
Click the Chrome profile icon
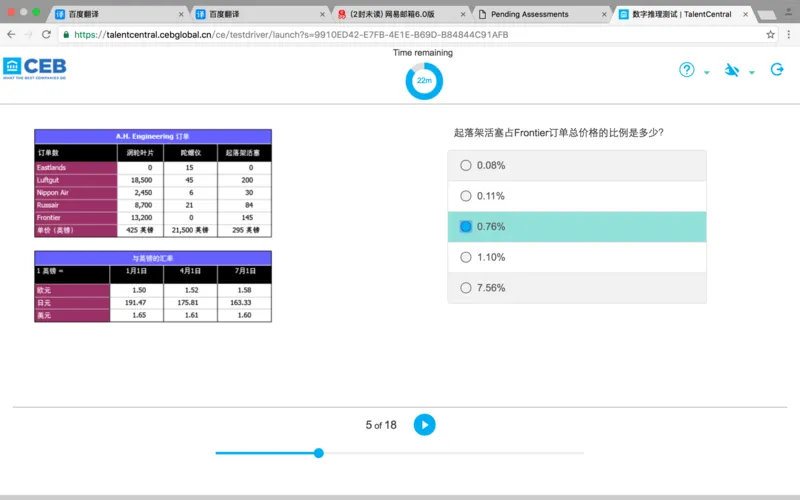point(790,11)
